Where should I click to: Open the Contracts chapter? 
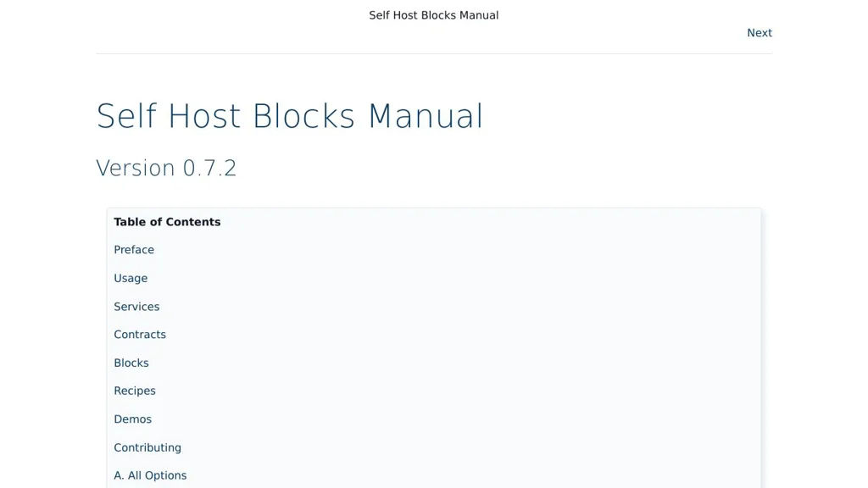(140, 335)
